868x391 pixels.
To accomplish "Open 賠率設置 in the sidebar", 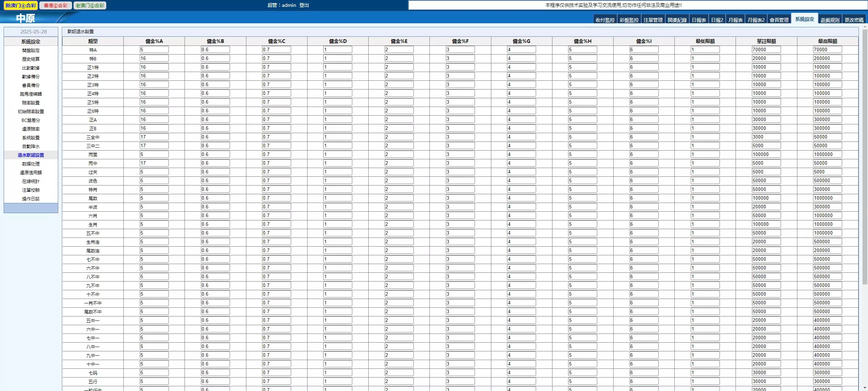I will (31, 103).
